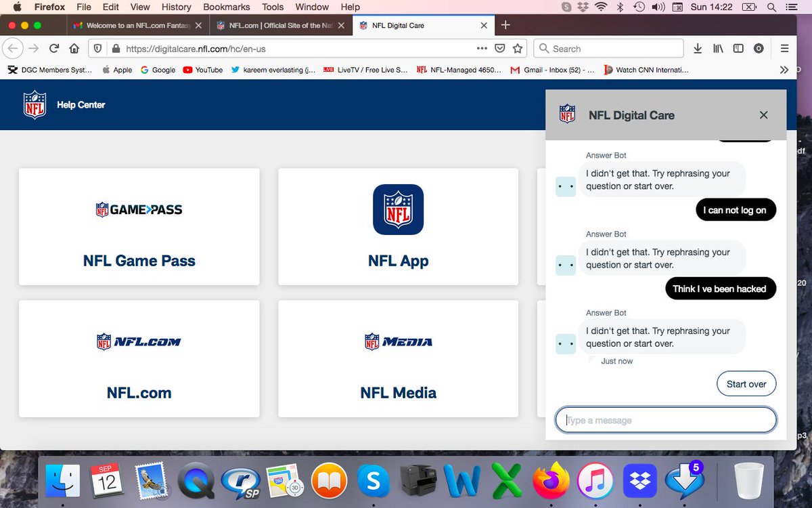
Task: Open the Trash in the Dock
Action: (x=748, y=481)
